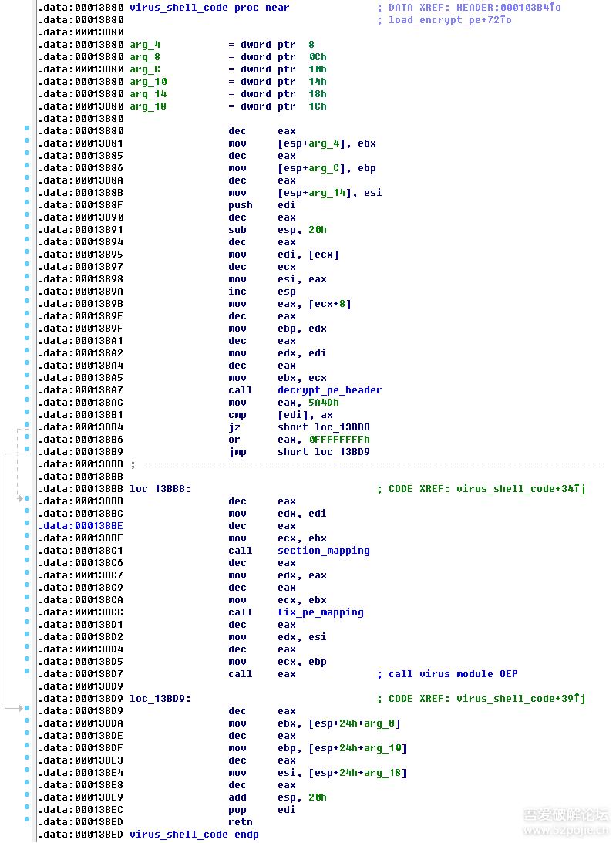Click 'mov esi, eax' instruction
This screenshot has width=616, height=843.
pyautogui.click(x=278, y=279)
